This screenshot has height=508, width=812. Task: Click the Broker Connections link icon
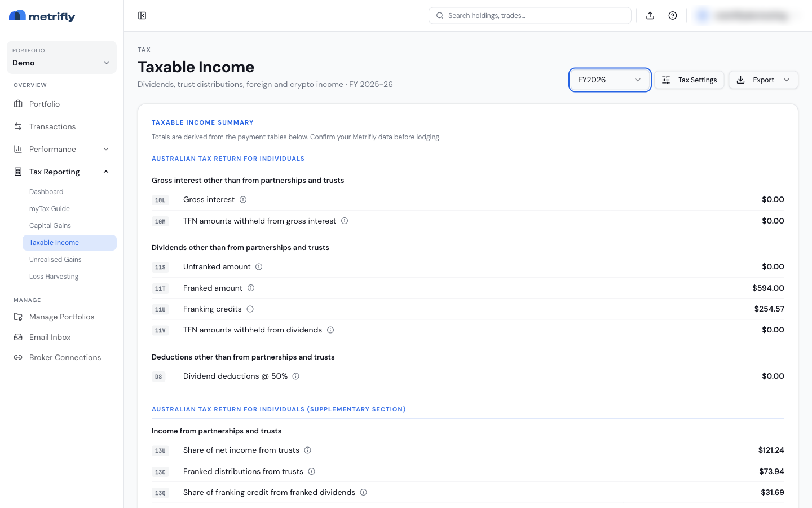click(18, 357)
